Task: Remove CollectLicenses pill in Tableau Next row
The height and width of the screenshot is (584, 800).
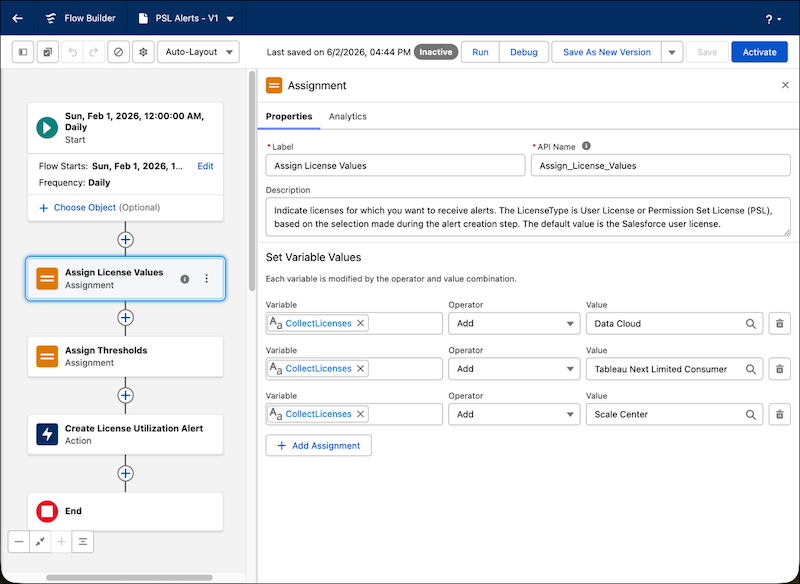Action: point(360,369)
